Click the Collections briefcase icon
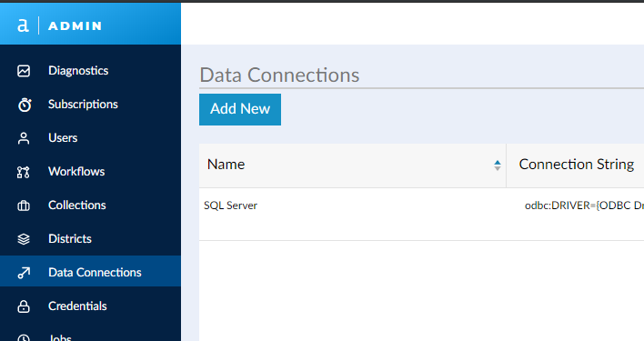644x341 pixels. coord(24,206)
